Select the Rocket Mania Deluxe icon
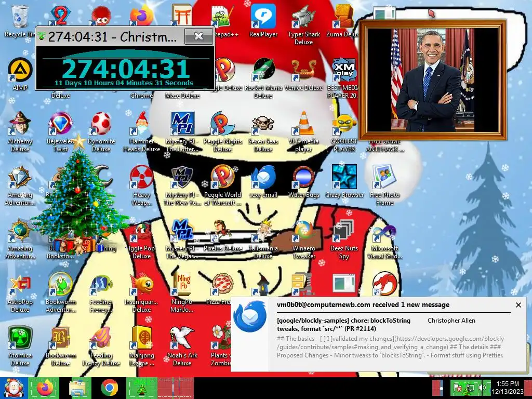 [263, 78]
